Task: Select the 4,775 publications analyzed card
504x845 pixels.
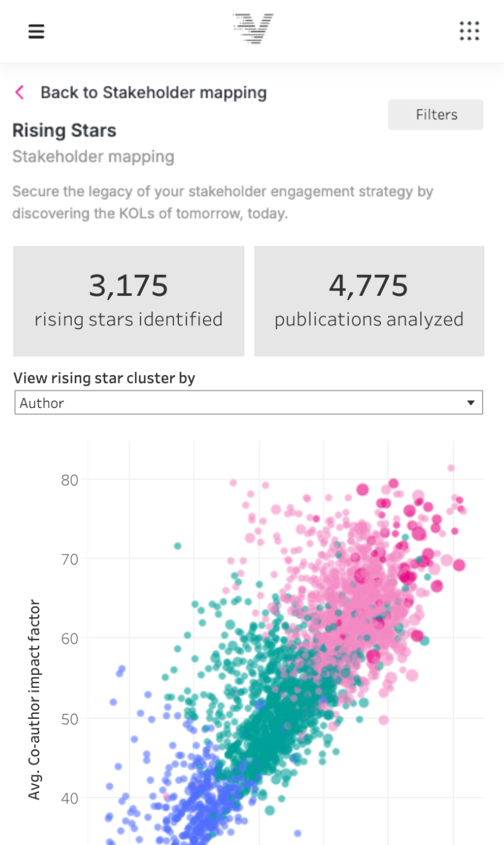Action: tap(369, 301)
